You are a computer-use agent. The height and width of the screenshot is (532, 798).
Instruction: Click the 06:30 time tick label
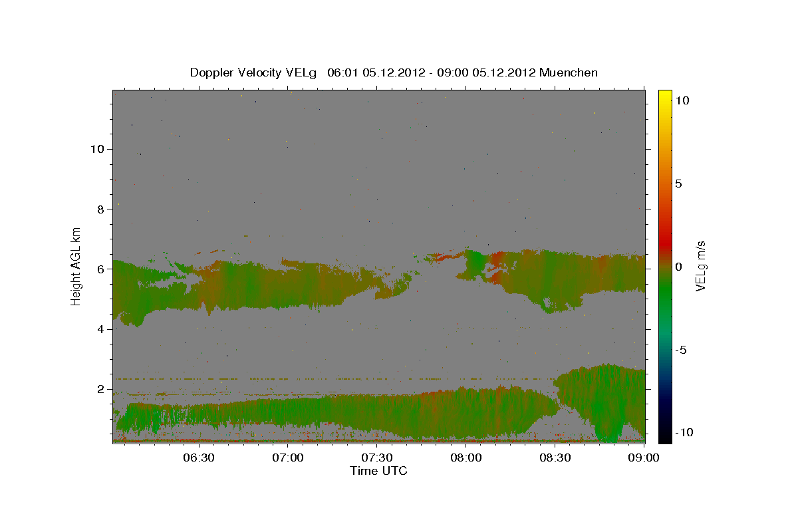(199, 458)
